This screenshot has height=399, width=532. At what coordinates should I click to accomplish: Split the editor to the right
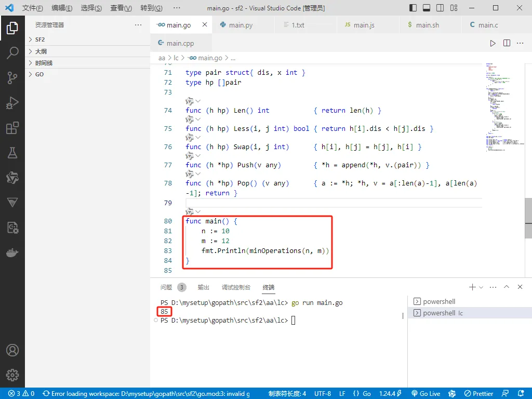pos(507,43)
